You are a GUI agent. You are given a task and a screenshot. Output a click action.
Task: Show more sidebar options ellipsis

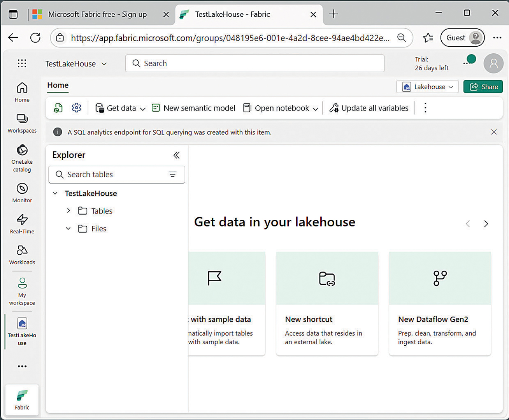pyautogui.click(x=22, y=366)
